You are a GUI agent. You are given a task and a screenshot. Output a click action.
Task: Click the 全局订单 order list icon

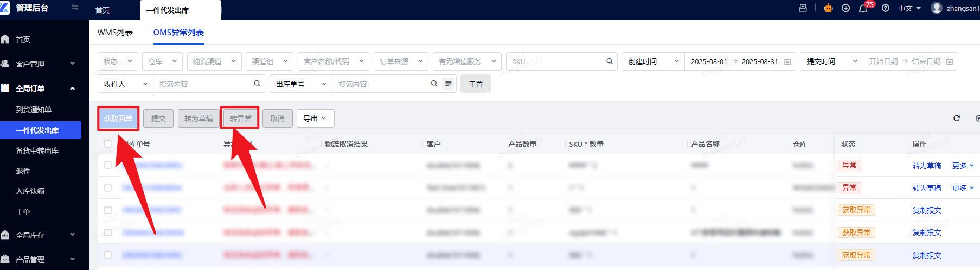[x=5, y=87]
